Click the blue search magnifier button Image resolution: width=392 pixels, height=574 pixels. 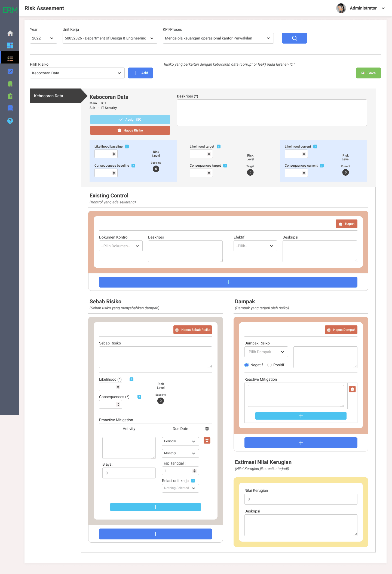[295, 38]
